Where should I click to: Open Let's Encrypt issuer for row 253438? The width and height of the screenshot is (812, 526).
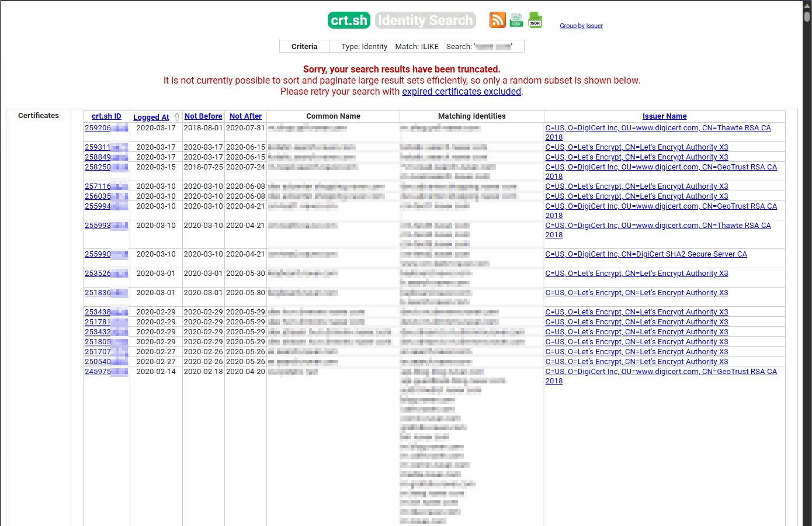click(637, 312)
